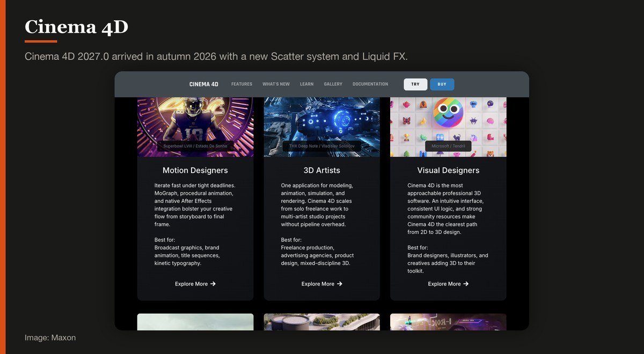Open the Microsoft rainbow smiley image

tap(449, 127)
